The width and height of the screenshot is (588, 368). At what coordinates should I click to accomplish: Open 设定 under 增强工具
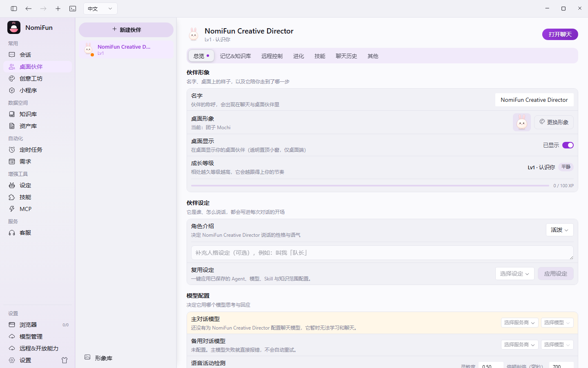point(38,185)
